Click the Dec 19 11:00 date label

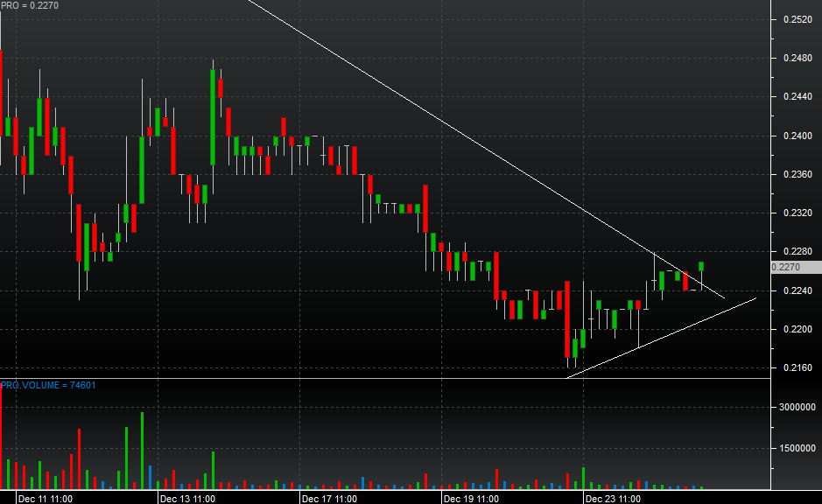tap(471, 498)
